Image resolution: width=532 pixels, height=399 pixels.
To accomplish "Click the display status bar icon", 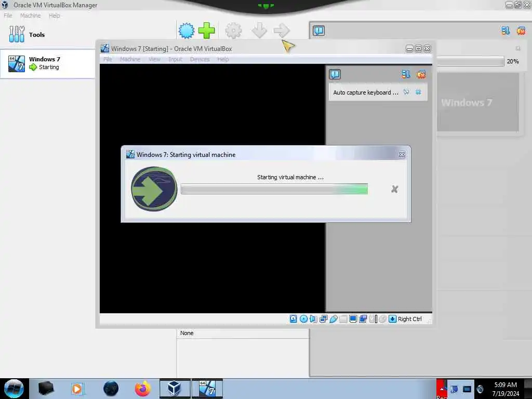I will pyautogui.click(x=353, y=319).
